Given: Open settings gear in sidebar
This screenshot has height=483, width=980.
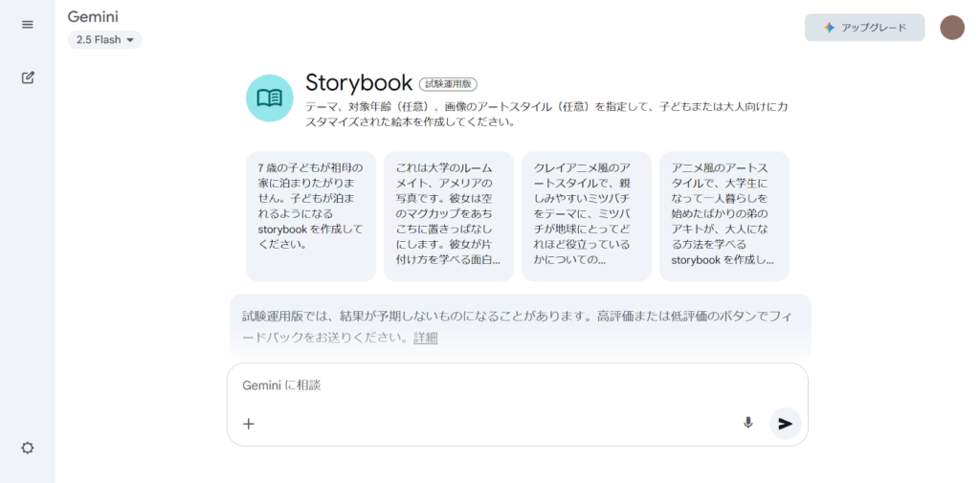Looking at the screenshot, I should [x=28, y=448].
